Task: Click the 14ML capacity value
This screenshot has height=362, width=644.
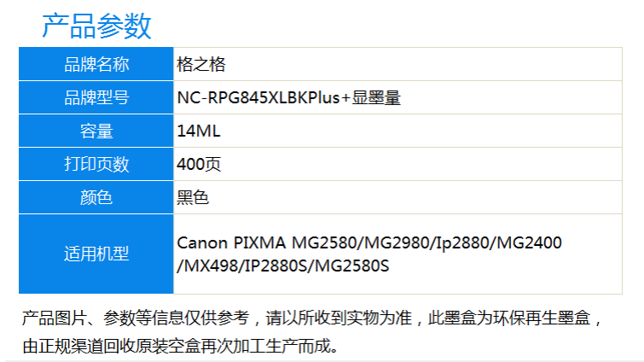Action: coord(199,131)
